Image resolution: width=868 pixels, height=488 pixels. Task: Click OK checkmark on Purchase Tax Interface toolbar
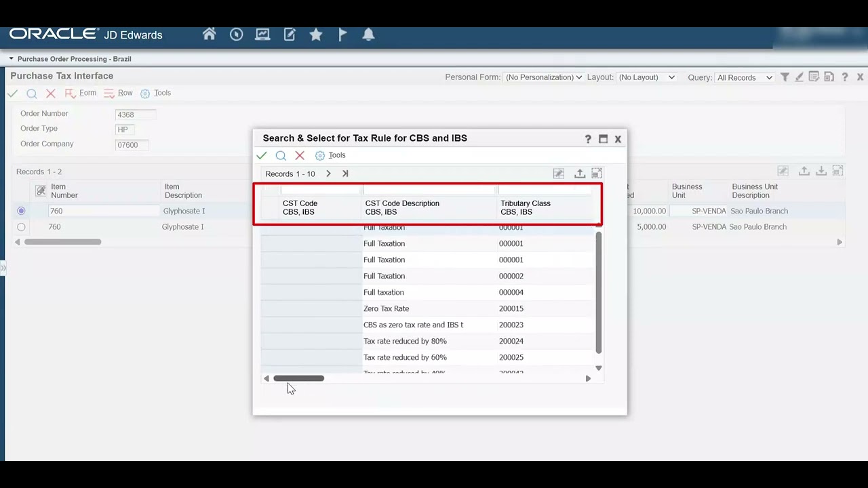click(x=13, y=94)
